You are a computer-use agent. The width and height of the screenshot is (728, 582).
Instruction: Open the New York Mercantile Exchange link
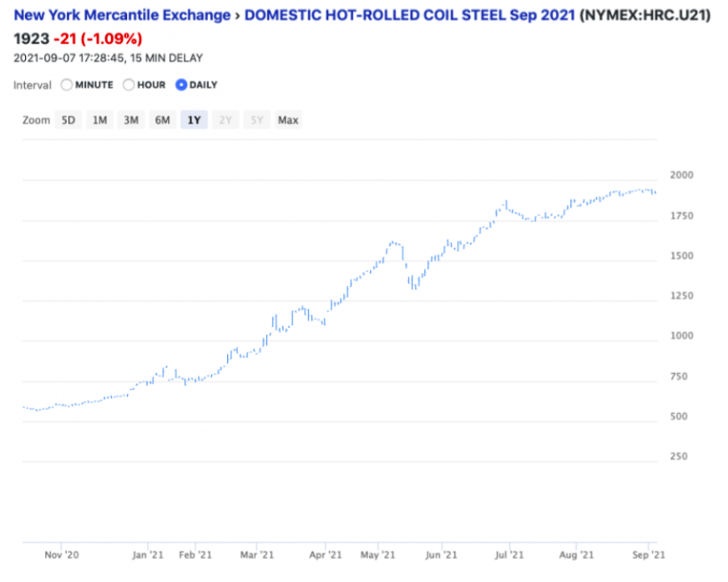[122, 15]
